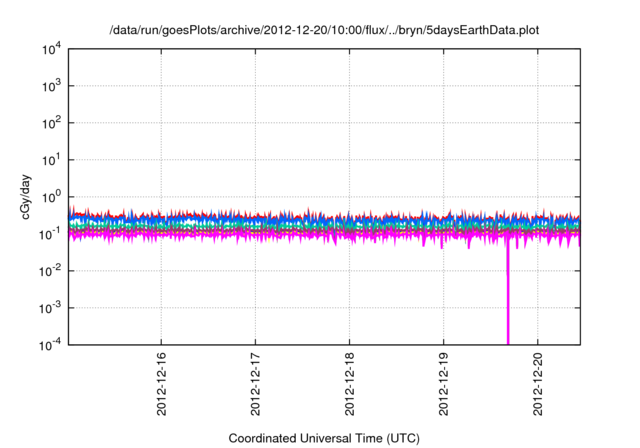Click the date tick label 2012-12-17
640x448 pixels.
coord(256,384)
